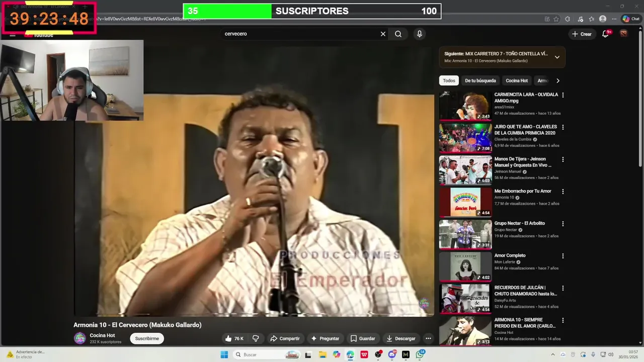Viewport: 644px width, 362px height.
Task: Click the taskbar Buscar search box
Action: 268,354
